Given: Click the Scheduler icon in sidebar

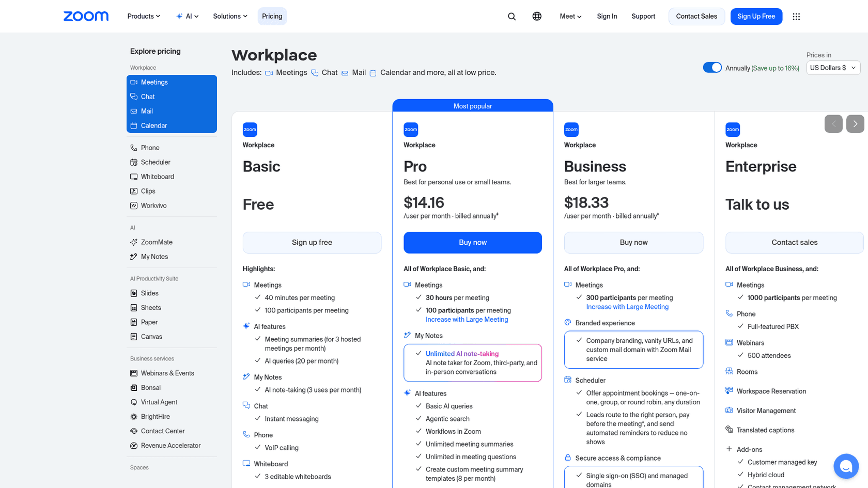Looking at the screenshot, I should point(134,162).
